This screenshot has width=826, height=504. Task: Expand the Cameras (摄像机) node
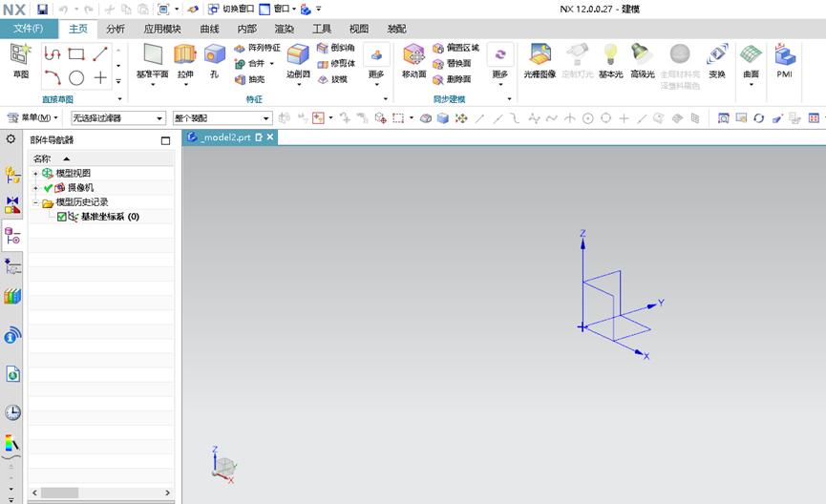(x=35, y=188)
